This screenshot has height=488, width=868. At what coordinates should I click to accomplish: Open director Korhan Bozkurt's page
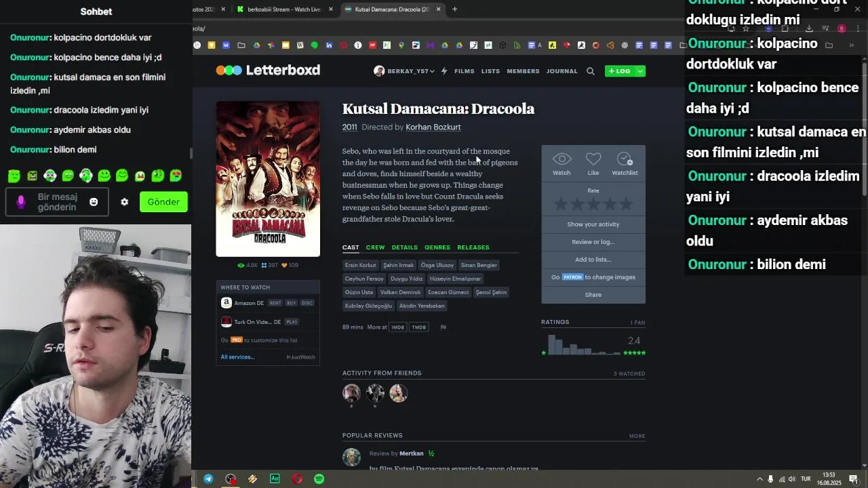click(433, 127)
